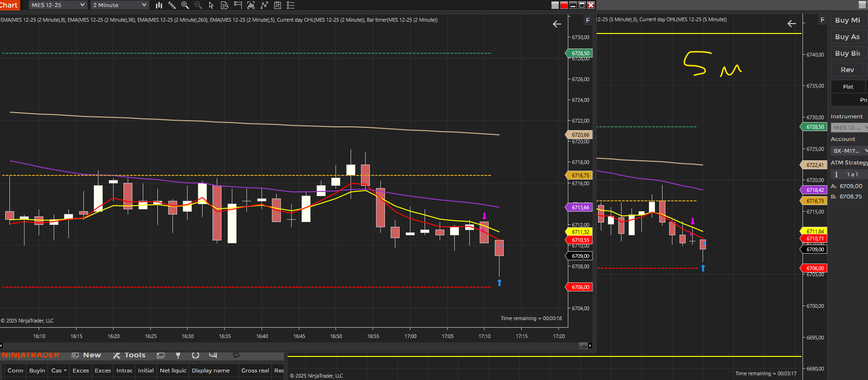Select the drawing tools pencil icon
The image size is (868, 380).
(x=172, y=5)
